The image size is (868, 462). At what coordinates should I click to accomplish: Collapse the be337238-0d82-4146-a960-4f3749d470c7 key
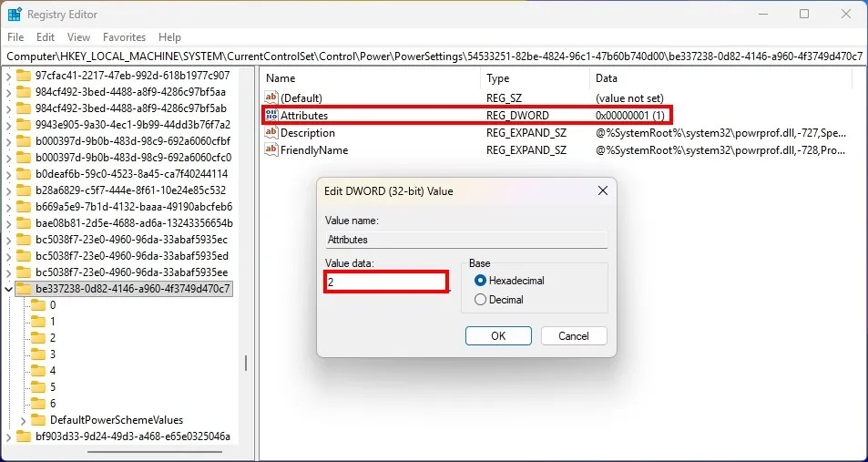(x=8, y=289)
